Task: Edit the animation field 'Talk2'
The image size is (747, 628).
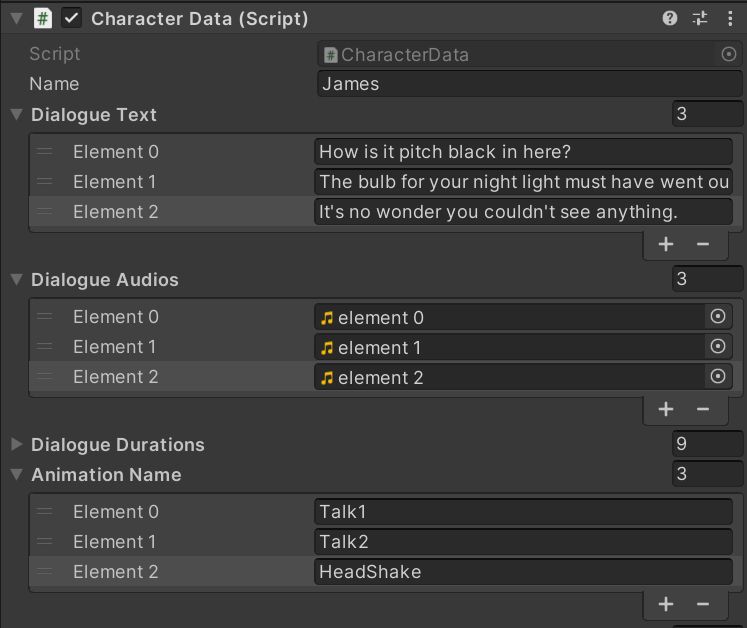Action: pyautogui.click(x=523, y=542)
